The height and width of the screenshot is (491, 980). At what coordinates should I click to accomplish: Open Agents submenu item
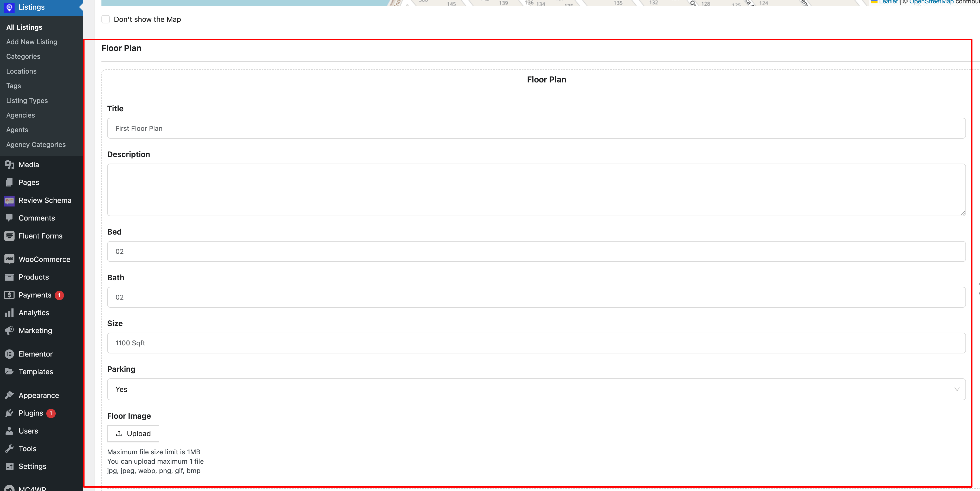[x=17, y=130]
